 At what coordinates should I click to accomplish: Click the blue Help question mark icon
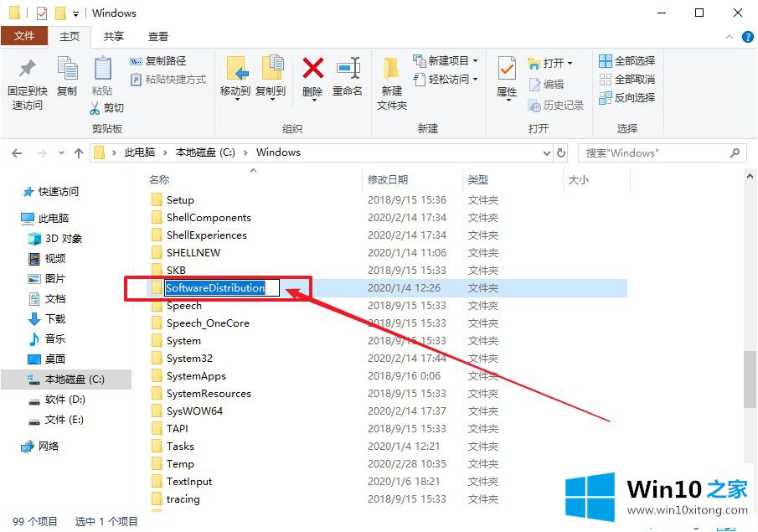(x=748, y=37)
